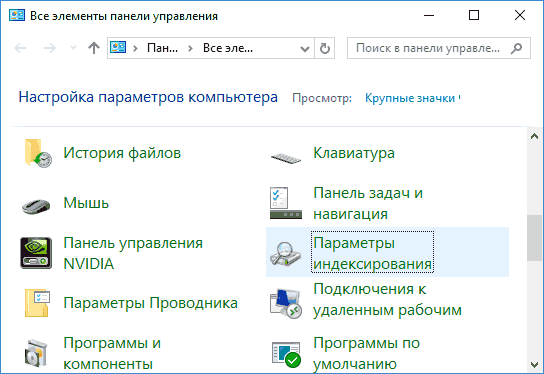This screenshot has height=374, width=544.
Task: Open the Programs and Features icon
Action: click(x=36, y=353)
